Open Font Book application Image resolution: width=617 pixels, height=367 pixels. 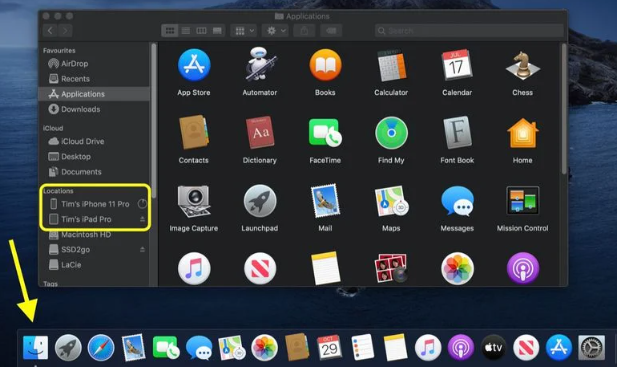[457, 132]
